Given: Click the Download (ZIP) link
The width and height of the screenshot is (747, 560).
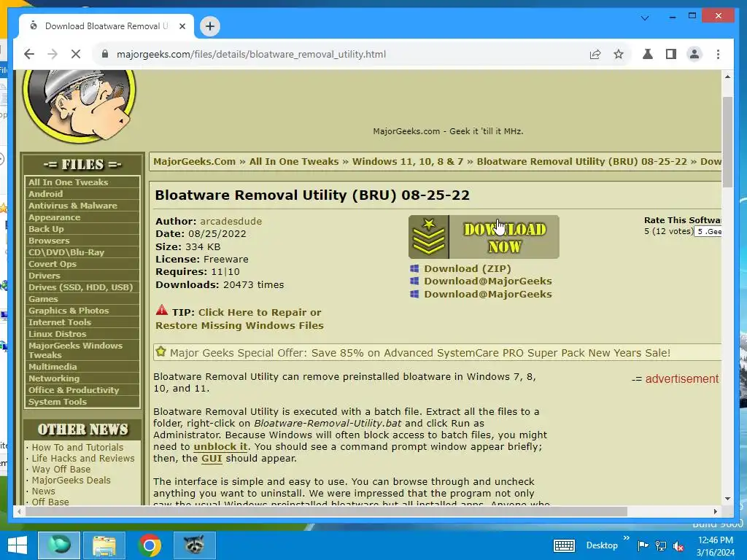Looking at the screenshot, I should pos(468,268).
